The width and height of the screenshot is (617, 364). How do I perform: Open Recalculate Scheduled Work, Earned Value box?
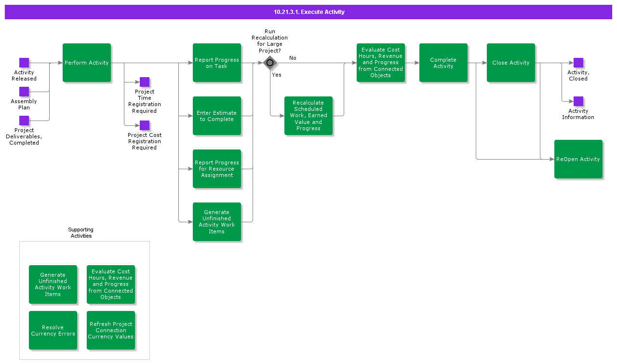coord(308,116)
